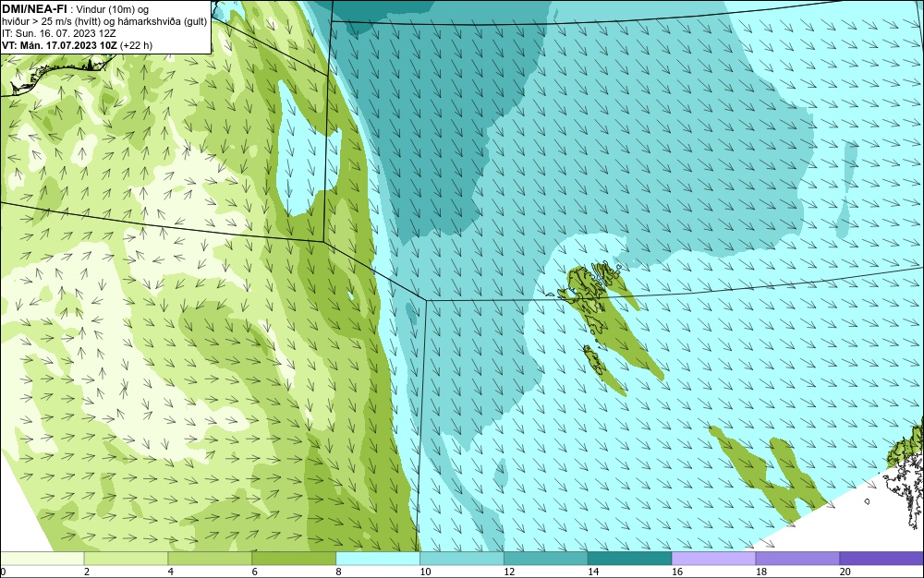Image resolution: width=924 pixels, height=578 pixels.
Task: Click the 2-4 m/s light green legend swatch
Action: coord(126,559)
